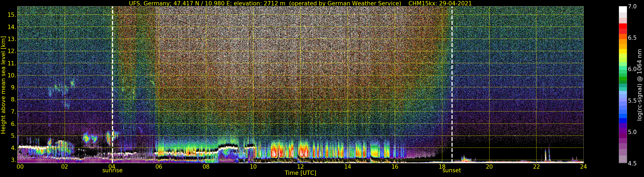Click the 'Height above mean sea level' axis label
This screenshot has width=644, height=177.
pyautogui.click(x=3, y=85)
